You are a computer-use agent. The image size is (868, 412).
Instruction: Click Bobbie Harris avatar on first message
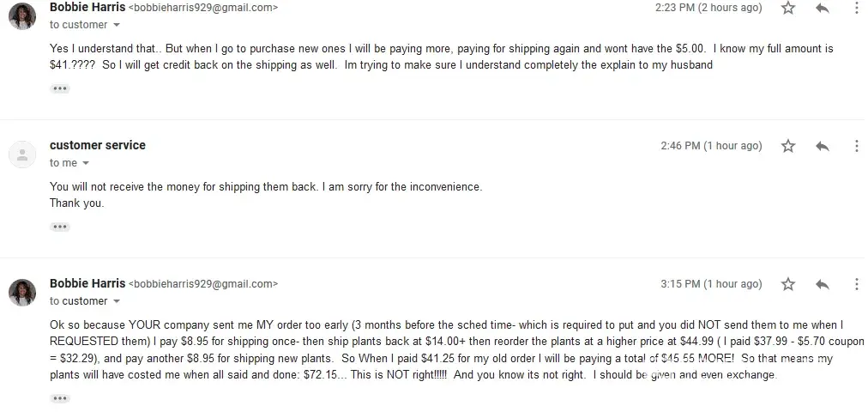point(21,15)
